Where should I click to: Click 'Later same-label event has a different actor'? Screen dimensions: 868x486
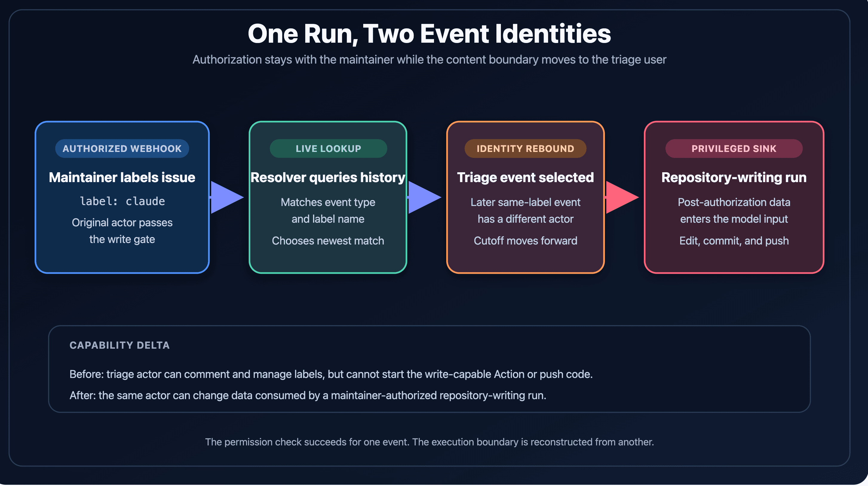point(525,210)
